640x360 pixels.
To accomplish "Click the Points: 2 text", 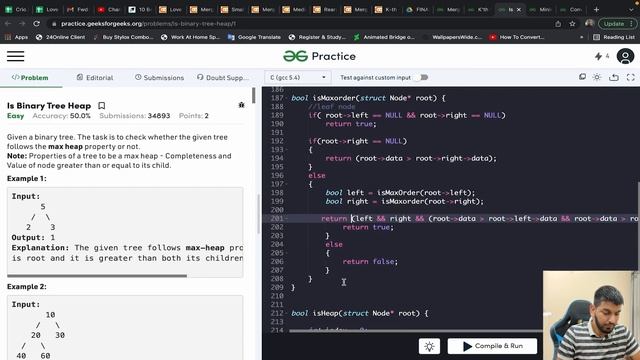I will pyautogui.click(x=194, y=116).
